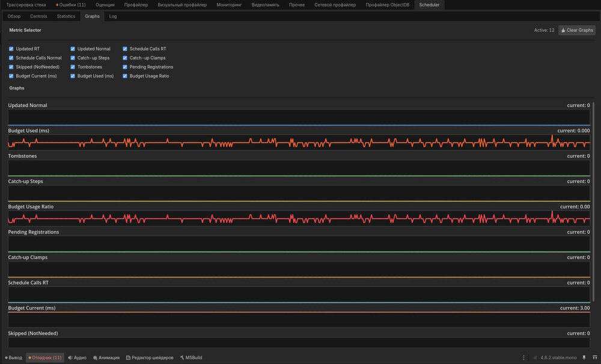Open the Log sub-tab
The height and width of the screenshot is (364, 601).
click(113, 16)
